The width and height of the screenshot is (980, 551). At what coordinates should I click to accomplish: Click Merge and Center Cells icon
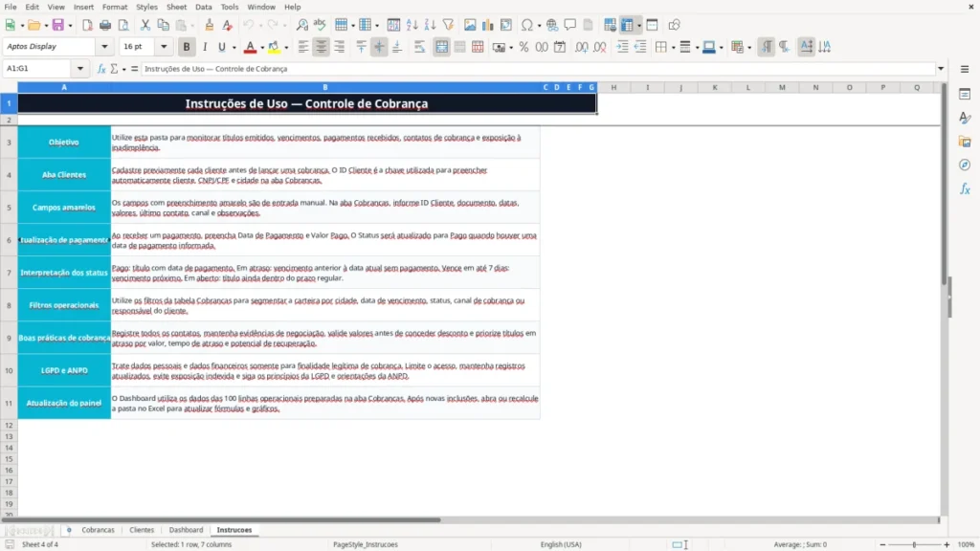(x=441, y=47)
